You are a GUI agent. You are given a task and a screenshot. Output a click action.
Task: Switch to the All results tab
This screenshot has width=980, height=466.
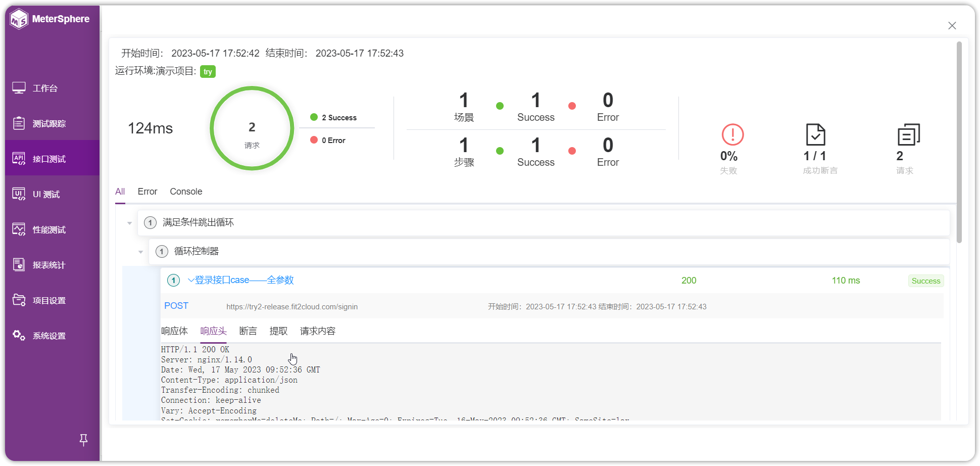pos(120,192)
